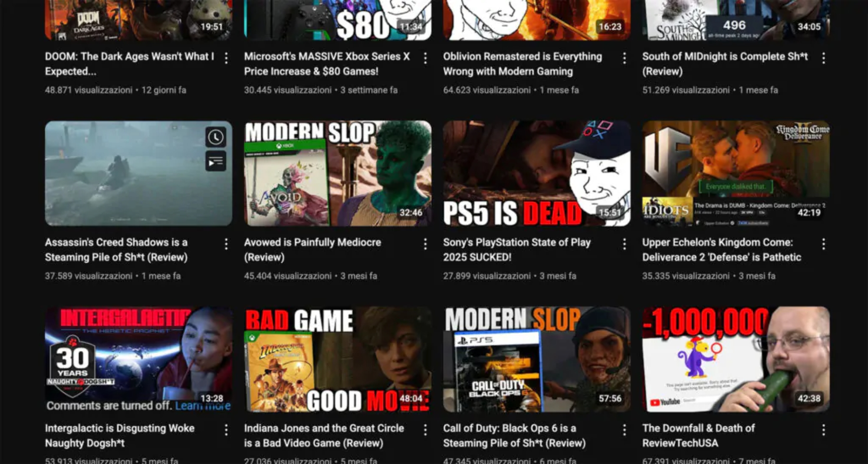This screenshot has height=464, width=868.
Task: Click the BAD GAME GOOD MOVIE thumbnail
Action: pyautogui.click(x=338, y=359)
